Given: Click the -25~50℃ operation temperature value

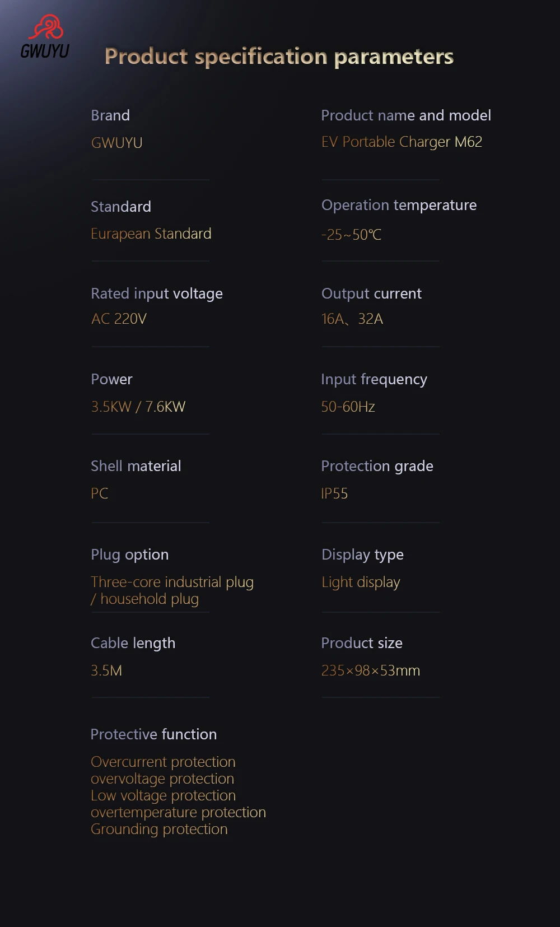Looking at the screenshot, I should coord(352,235).
